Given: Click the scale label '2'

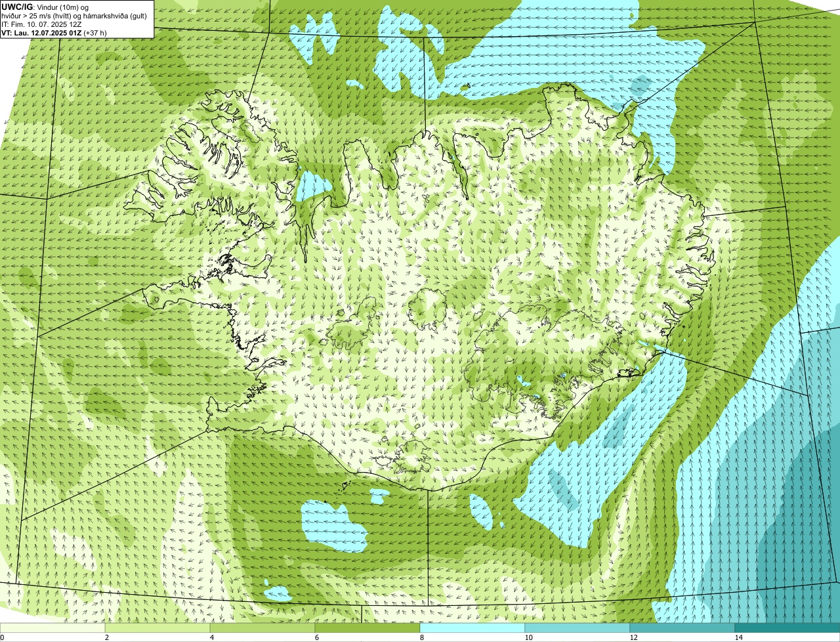Looking at the screenshot, I should [x=107, y=637].
